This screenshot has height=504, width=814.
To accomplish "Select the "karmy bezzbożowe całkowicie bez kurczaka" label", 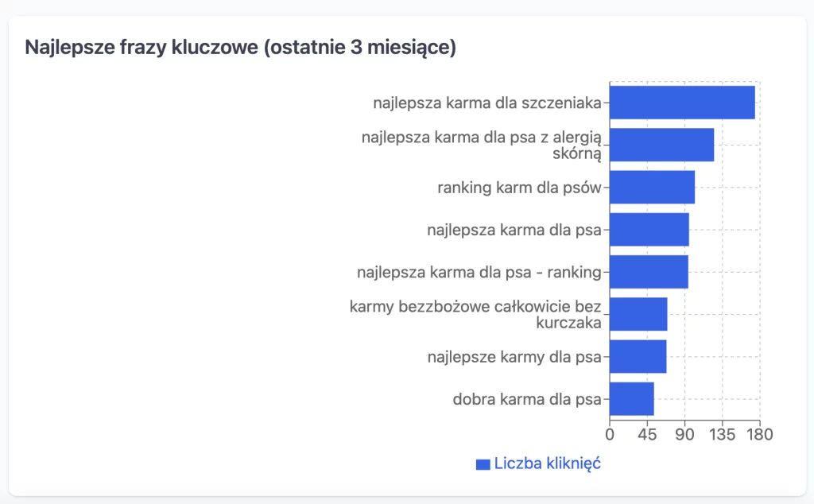I will point(475,314).
